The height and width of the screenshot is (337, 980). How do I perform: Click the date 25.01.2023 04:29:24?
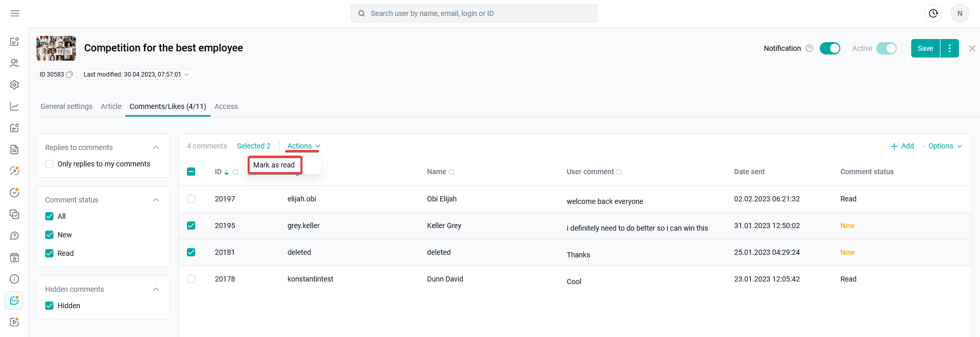(x=767, y=252)
